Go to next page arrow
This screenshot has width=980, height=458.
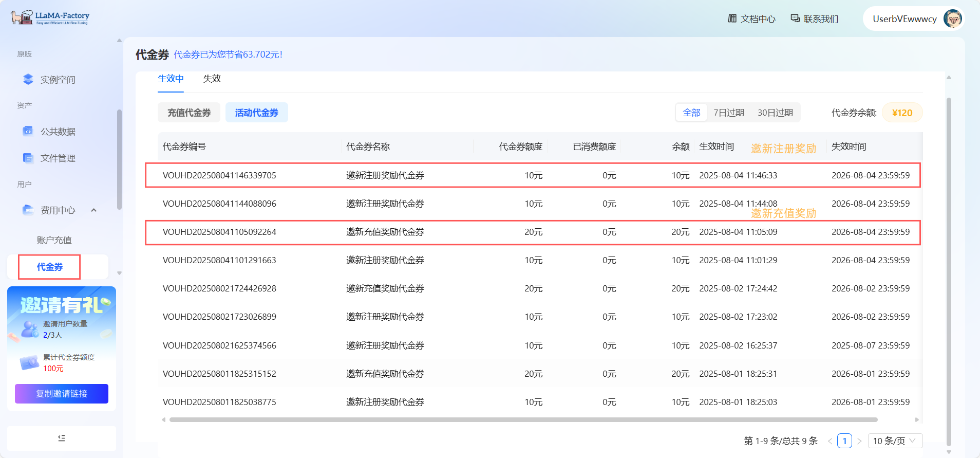tap(859, 441)
